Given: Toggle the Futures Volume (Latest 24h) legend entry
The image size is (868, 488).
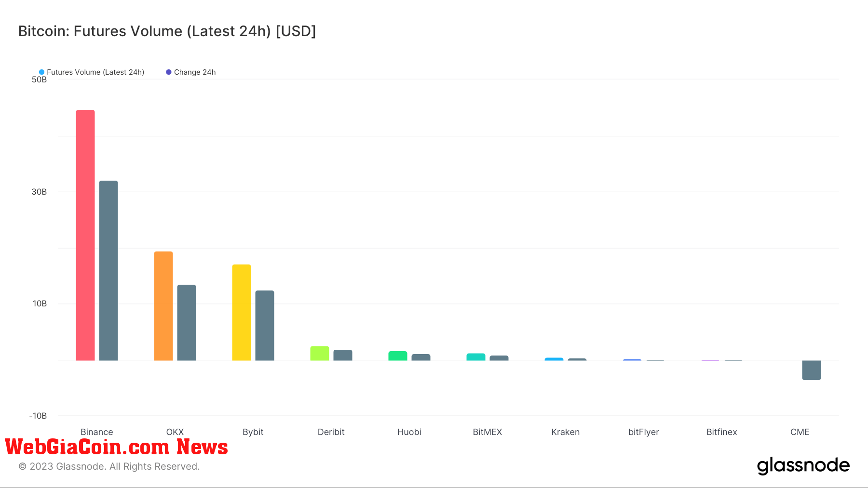Looking at the screenshot, I should [x=92, y=72].
